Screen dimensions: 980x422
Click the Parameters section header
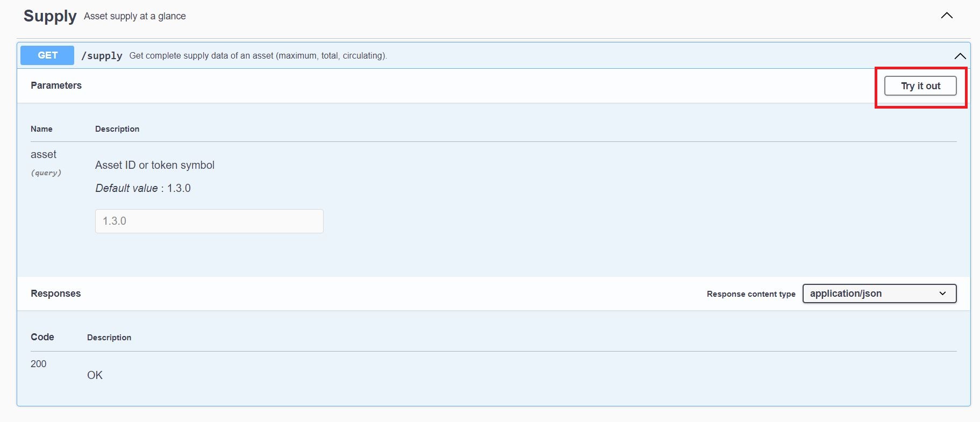[x=56, y=85]
